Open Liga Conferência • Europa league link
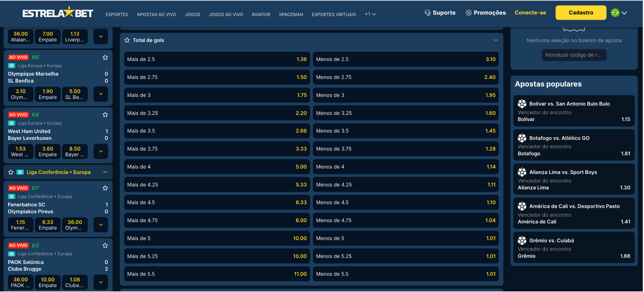 pos(58,172)
